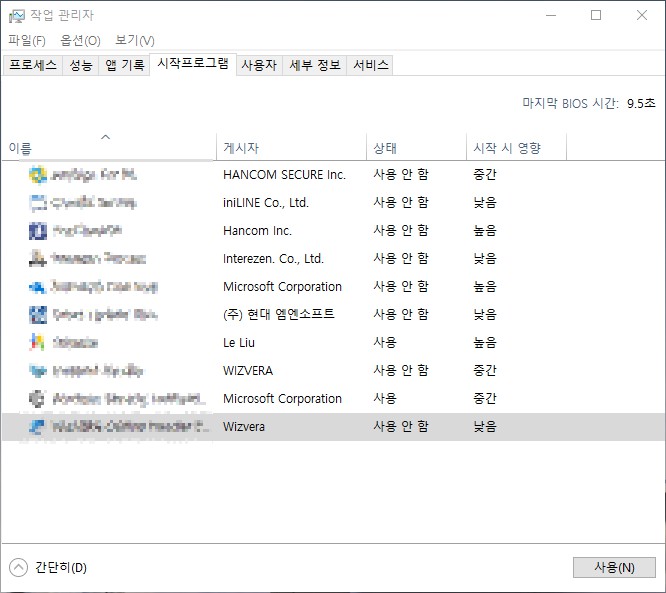The image size is (666, 593).
Task: Switch to the 프로세스 tab
Action: pos(33,65)
